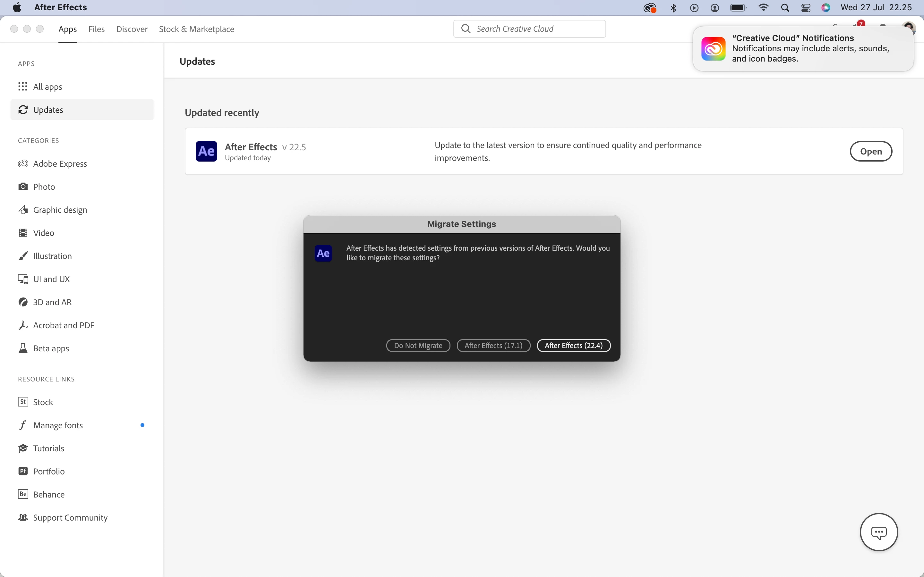
Task: Click the Open button for After Effects
Action: tap(870, 152)
